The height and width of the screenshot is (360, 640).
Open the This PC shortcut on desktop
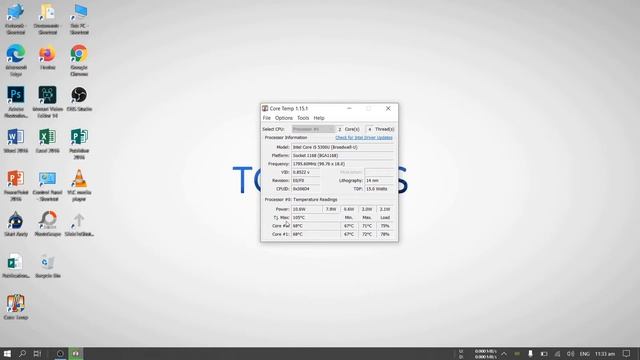(x=79, y=19)
